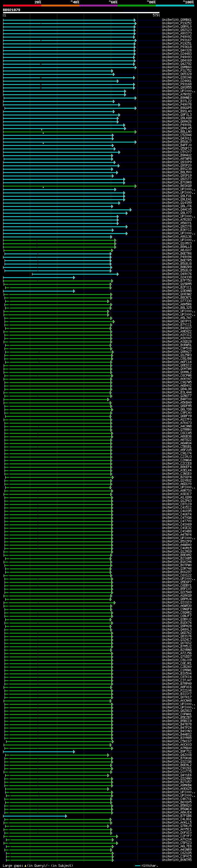Open hit UniRef100_P19252
The image size is (197, 868).
click(177, 23)
